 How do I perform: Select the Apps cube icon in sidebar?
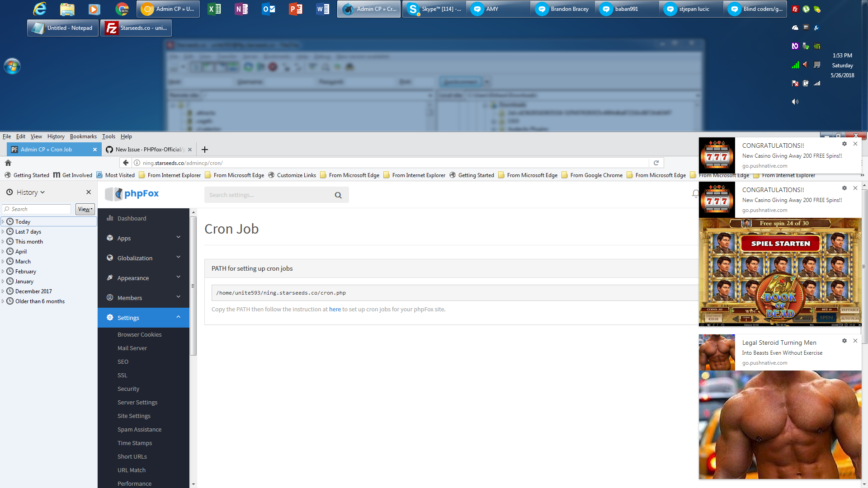pos(110,238)
